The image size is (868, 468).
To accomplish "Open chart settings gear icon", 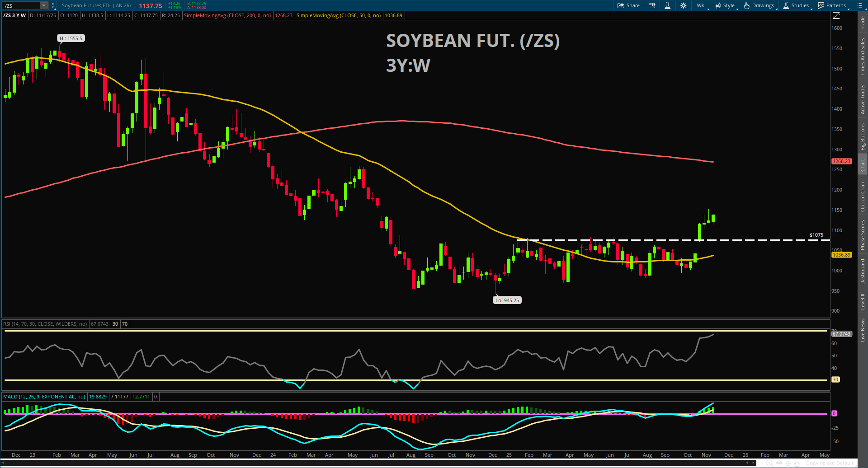I will 683,5.
